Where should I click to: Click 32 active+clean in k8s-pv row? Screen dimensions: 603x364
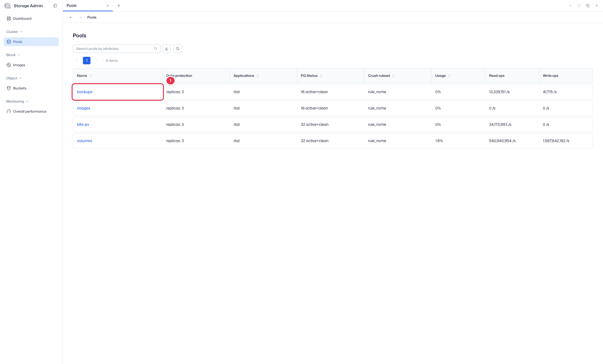click(315, 125)
